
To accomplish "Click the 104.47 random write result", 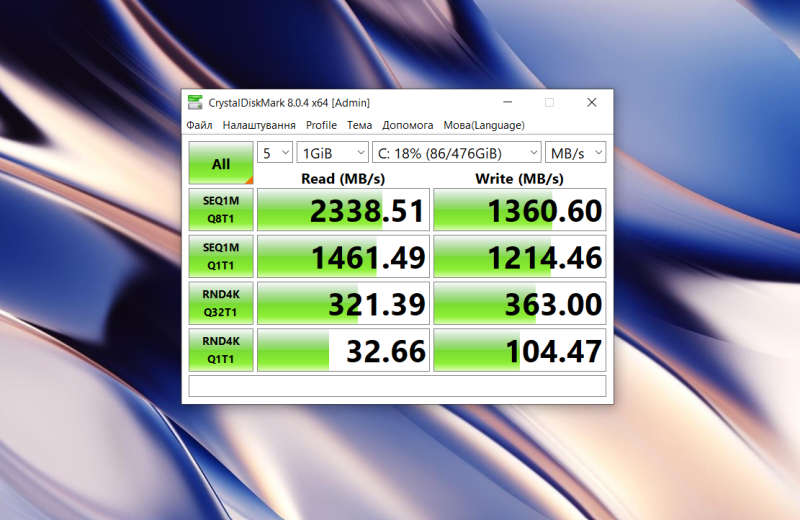I will [x=519, y=350].
